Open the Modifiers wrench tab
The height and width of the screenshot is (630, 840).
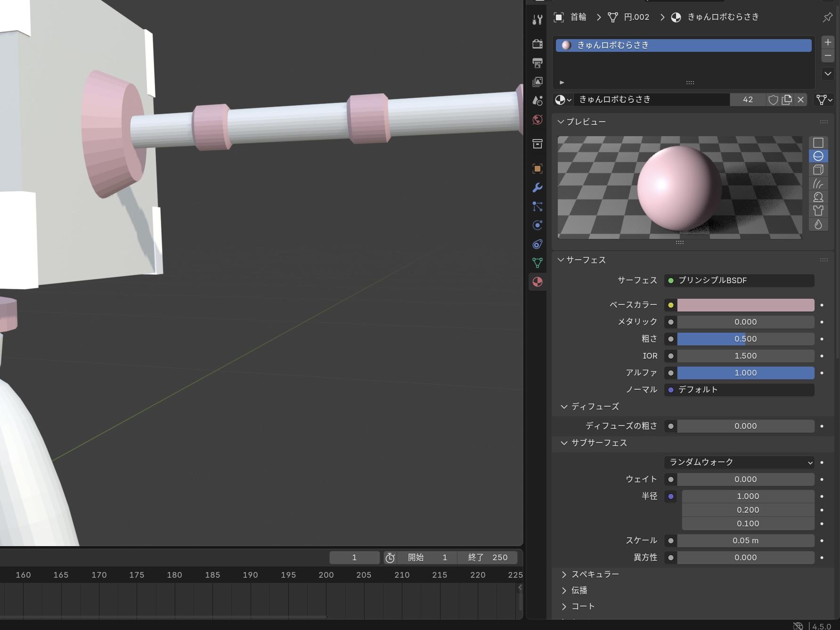pos(537,188)
